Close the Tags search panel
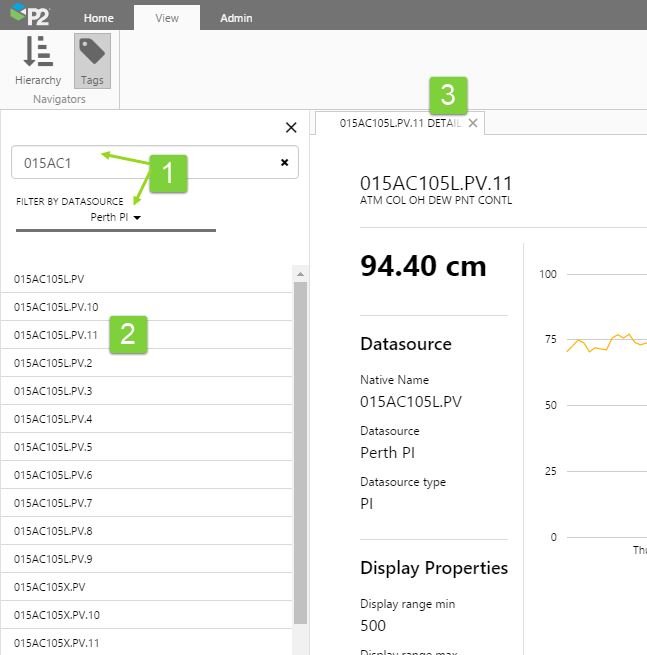647x655 pixels. (291, 127)
